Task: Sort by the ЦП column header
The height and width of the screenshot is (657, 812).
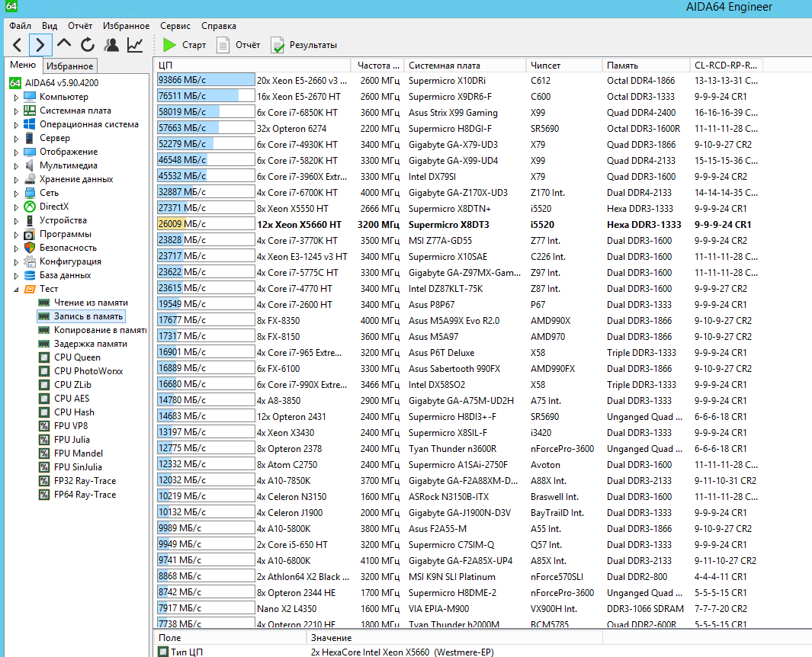Action: [252, 66]
